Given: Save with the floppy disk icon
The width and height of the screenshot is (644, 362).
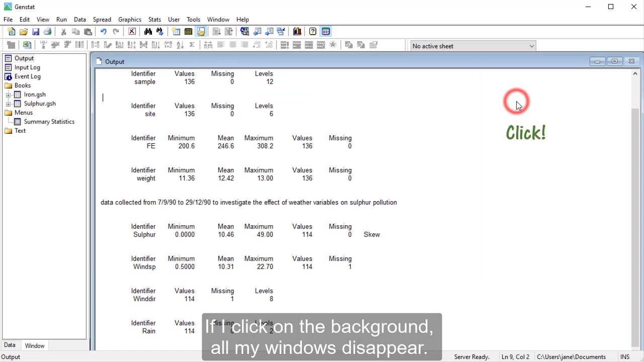Looking at the screenshot, I should 36,32.
